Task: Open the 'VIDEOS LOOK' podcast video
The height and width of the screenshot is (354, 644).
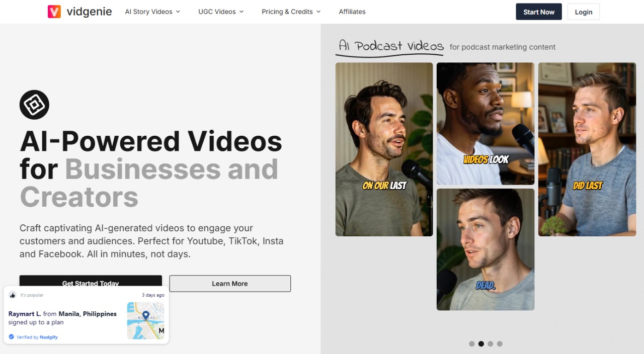Action: click(486, 124)
